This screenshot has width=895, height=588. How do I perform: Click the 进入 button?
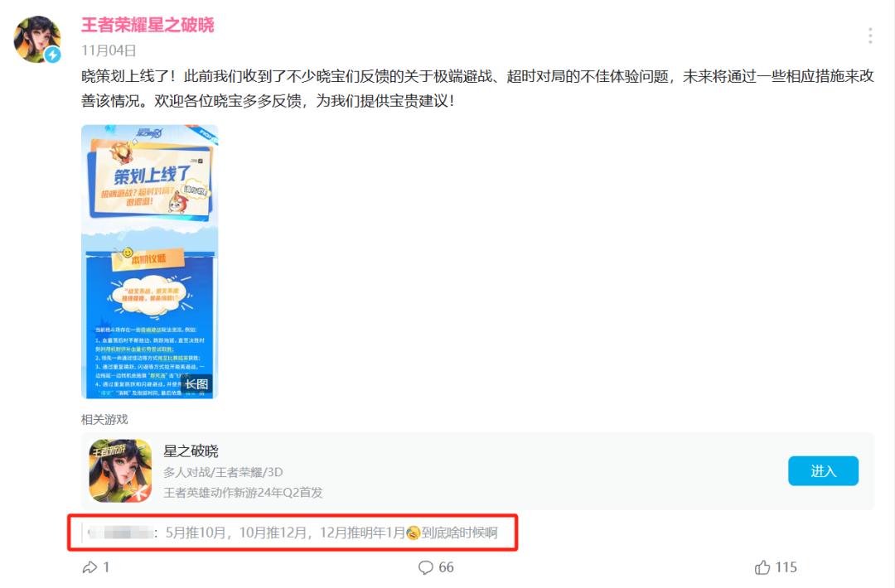click(823, 470)
